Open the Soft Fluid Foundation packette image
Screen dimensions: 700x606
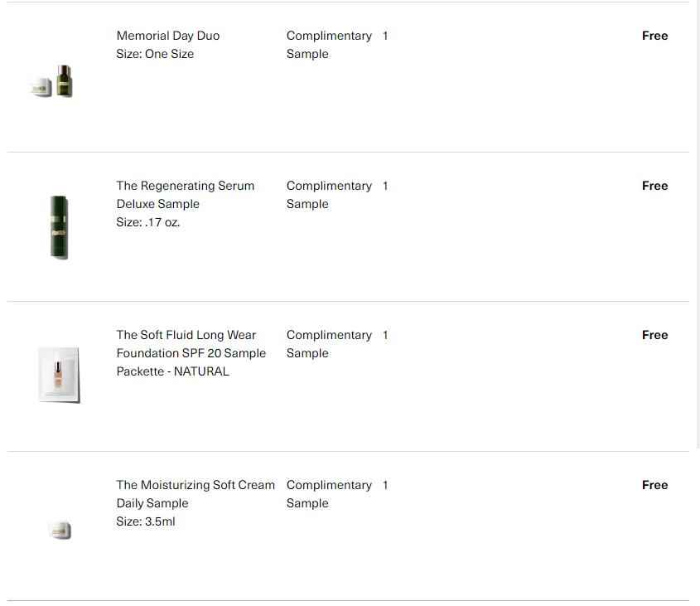coord(59,375)
